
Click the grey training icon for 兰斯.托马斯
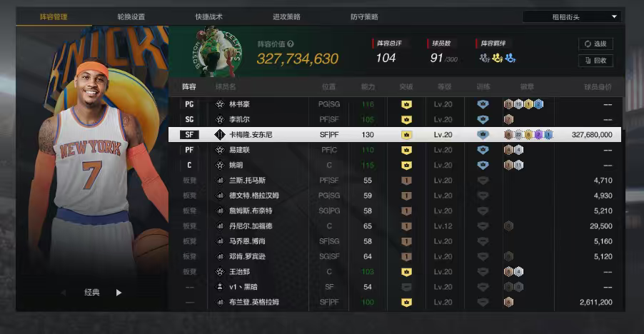click(x=483, y=181)
